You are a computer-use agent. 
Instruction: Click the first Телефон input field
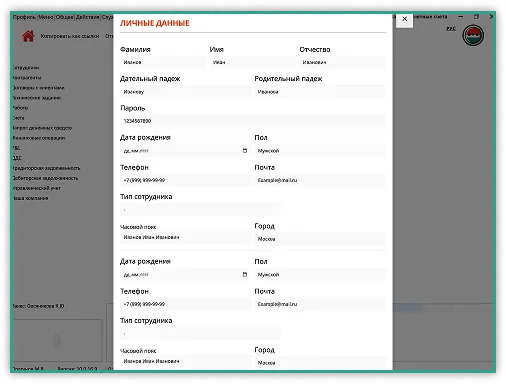click(185, 180)
